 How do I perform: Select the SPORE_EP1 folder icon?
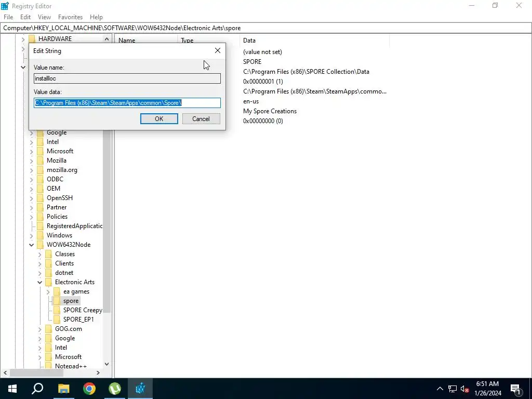point(57,320)
